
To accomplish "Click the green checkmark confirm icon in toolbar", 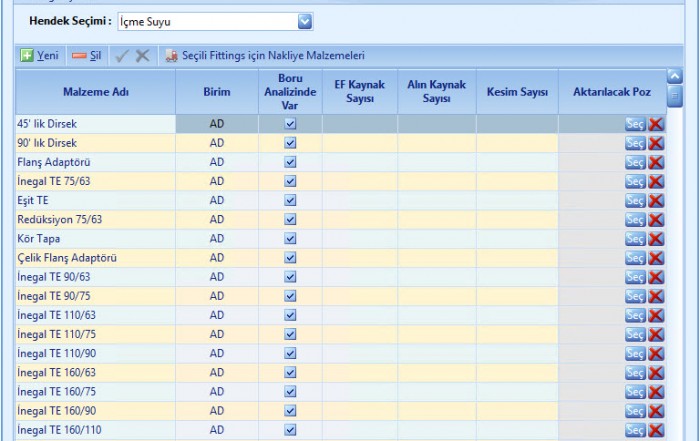I will coord(123,56).
